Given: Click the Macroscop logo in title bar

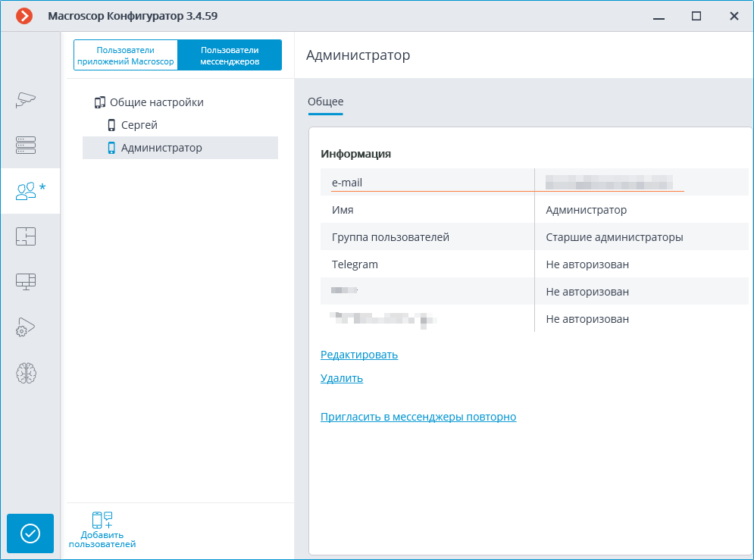Looking at the screenshot, I should (x=24, y=16).
